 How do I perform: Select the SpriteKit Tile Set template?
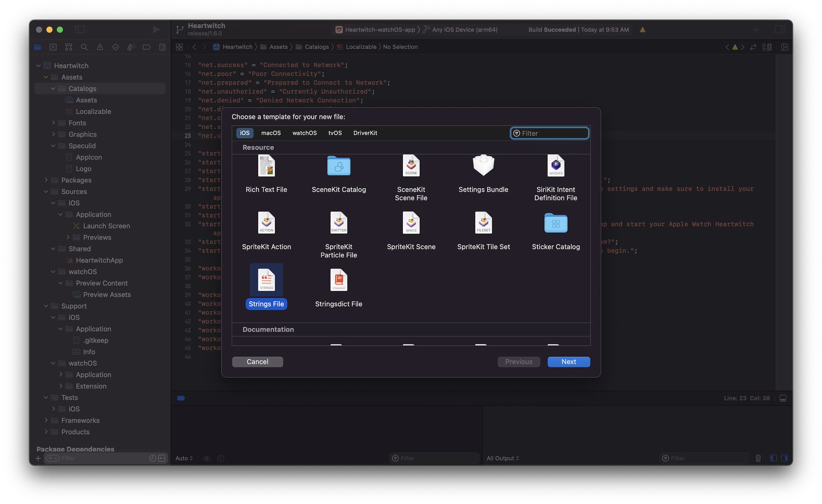(x=483, y=231)
